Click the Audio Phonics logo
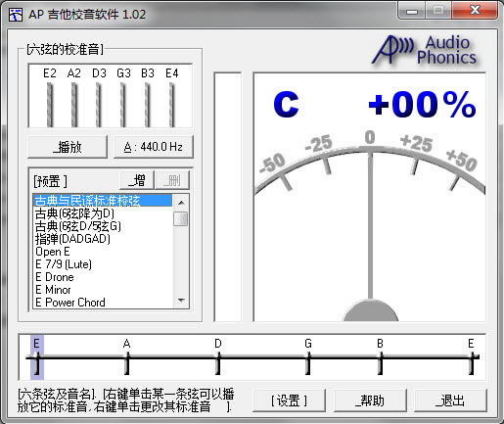This screenshot has height=424, width=504. (x=425, y=50)
